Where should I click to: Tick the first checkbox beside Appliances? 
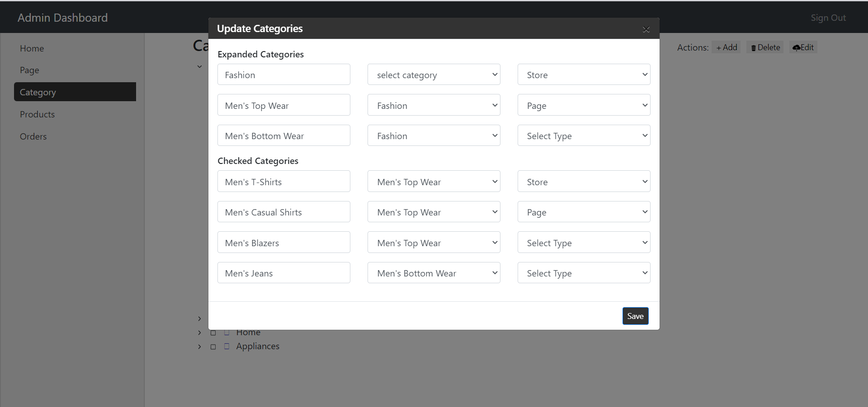pos(213,347)
